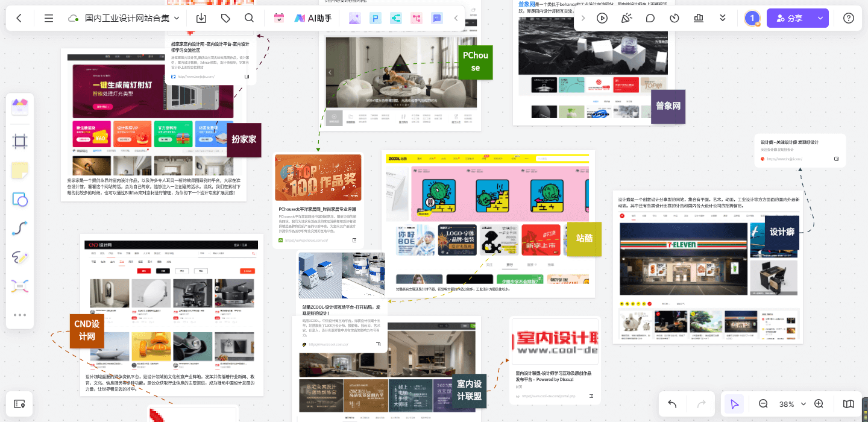Collapse the AI plugin bar chevron
The width and height of the screenshot is (868, 422).
click(x=456, y=18)
